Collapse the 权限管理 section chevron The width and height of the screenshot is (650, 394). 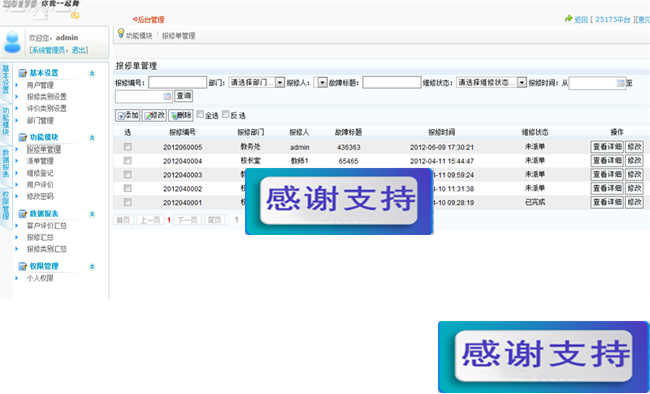pos(92,267)
